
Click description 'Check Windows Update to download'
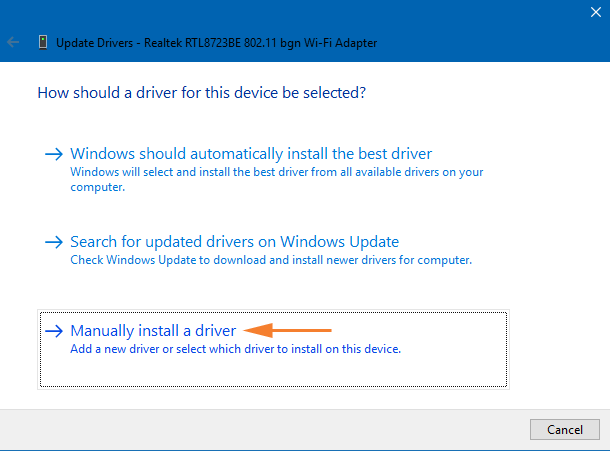pyautogui.click(x=270, y=260)
